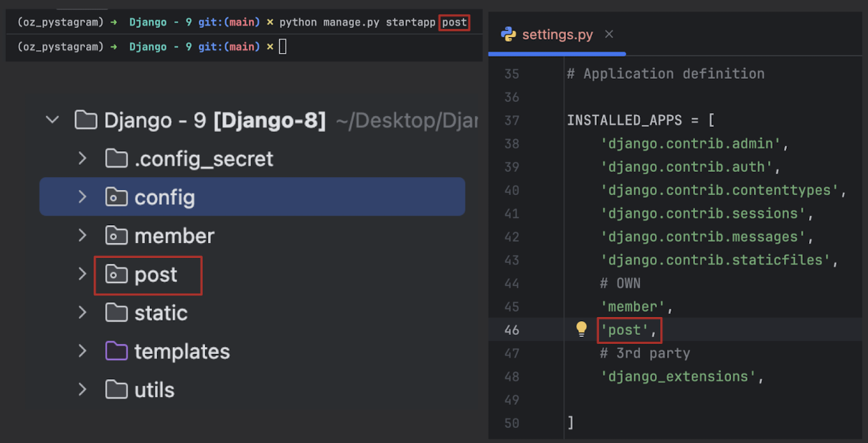Select the utils directory row

point(253,389)
